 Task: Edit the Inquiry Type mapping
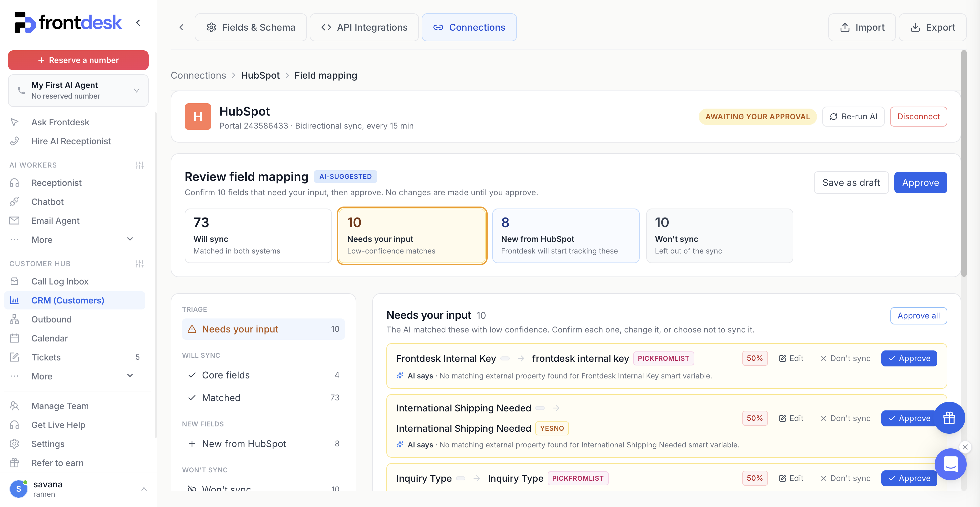[791, 478]
